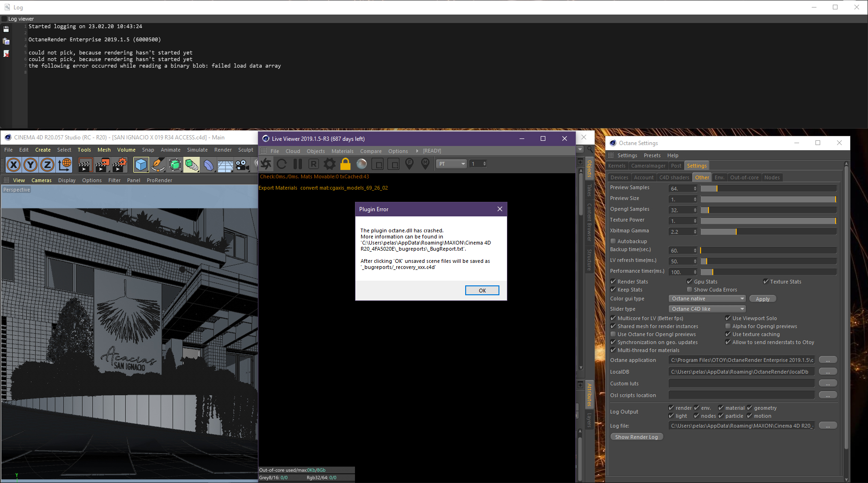Select the blue Cube primitive tool
Screen dimensions: 868x483
pos(141,164)
